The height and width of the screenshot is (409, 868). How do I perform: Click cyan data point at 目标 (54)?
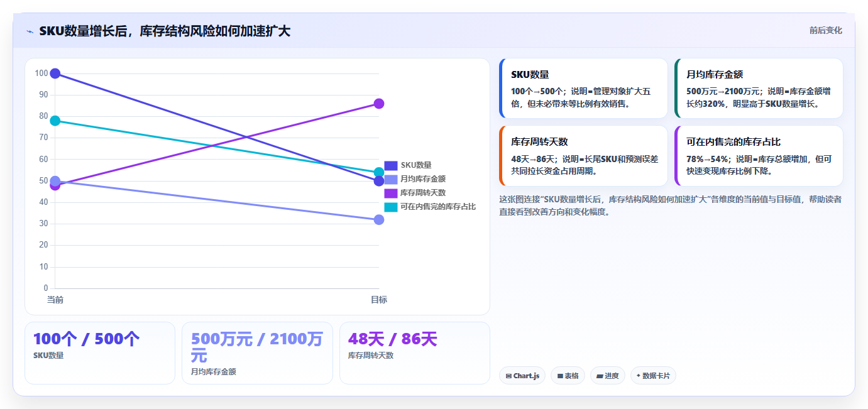click(x=379, y=172)
